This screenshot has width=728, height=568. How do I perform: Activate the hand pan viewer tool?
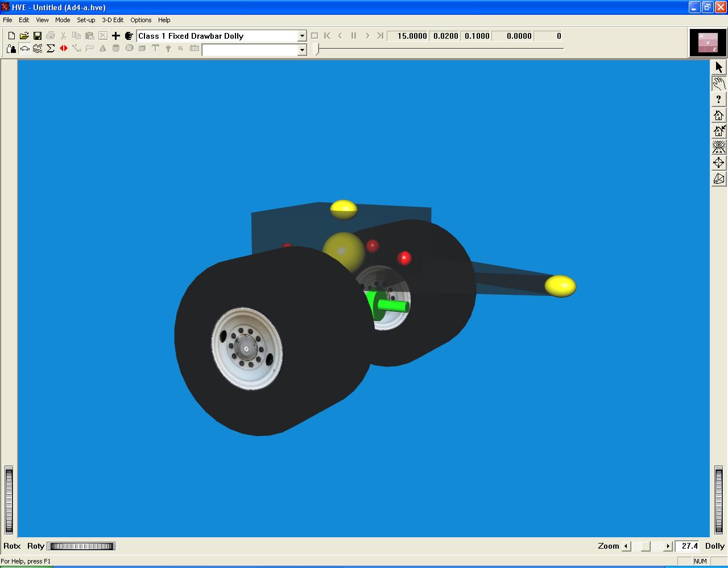(x=719, y=83)
